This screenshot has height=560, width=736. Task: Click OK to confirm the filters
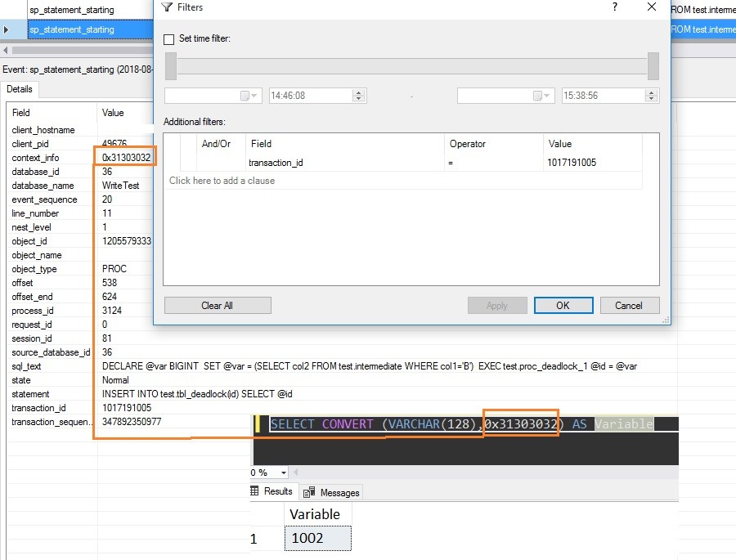[x=563, y=305]
